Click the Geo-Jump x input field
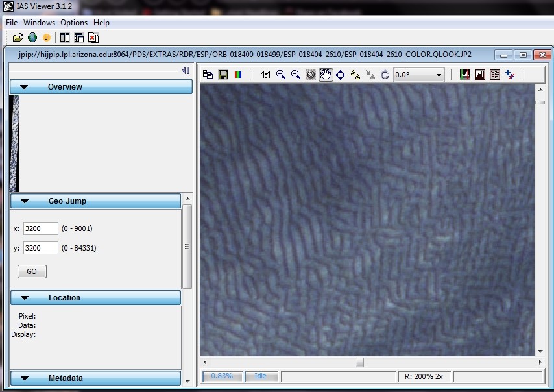This screenshot has width=554, height=392. click(41, 228)
